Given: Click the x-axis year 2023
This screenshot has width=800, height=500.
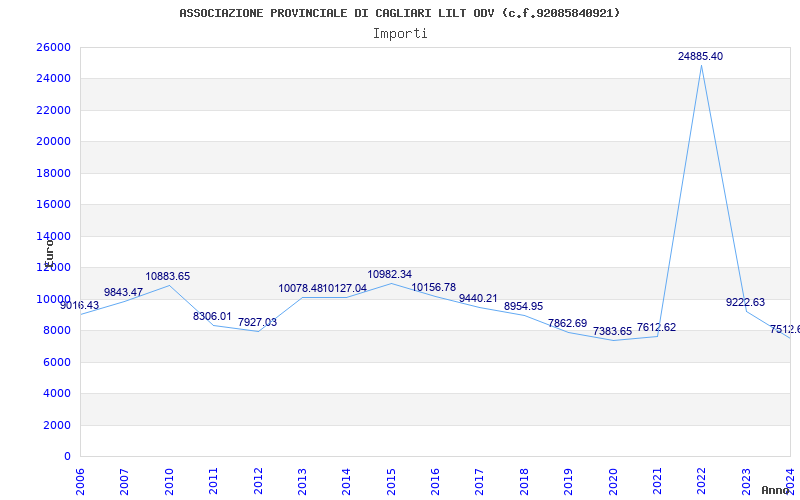Looking at the screenshot, I should pos(746,481).
